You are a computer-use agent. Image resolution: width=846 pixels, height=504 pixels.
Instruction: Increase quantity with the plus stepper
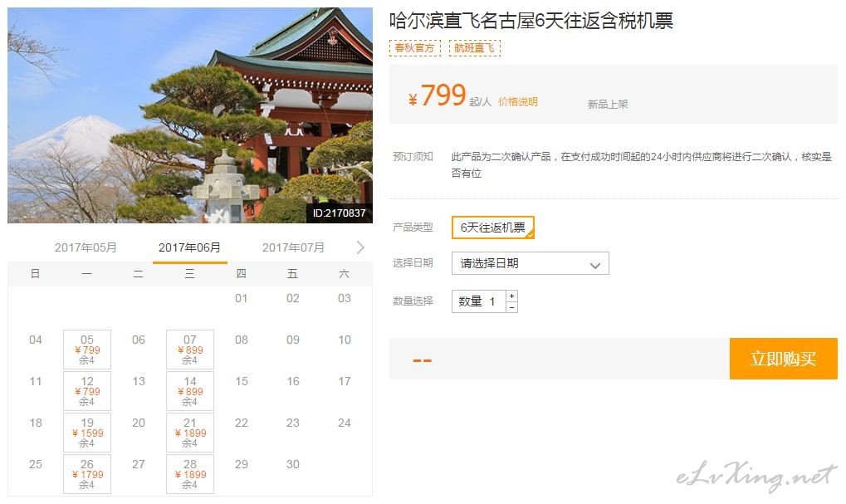point(511,296)
